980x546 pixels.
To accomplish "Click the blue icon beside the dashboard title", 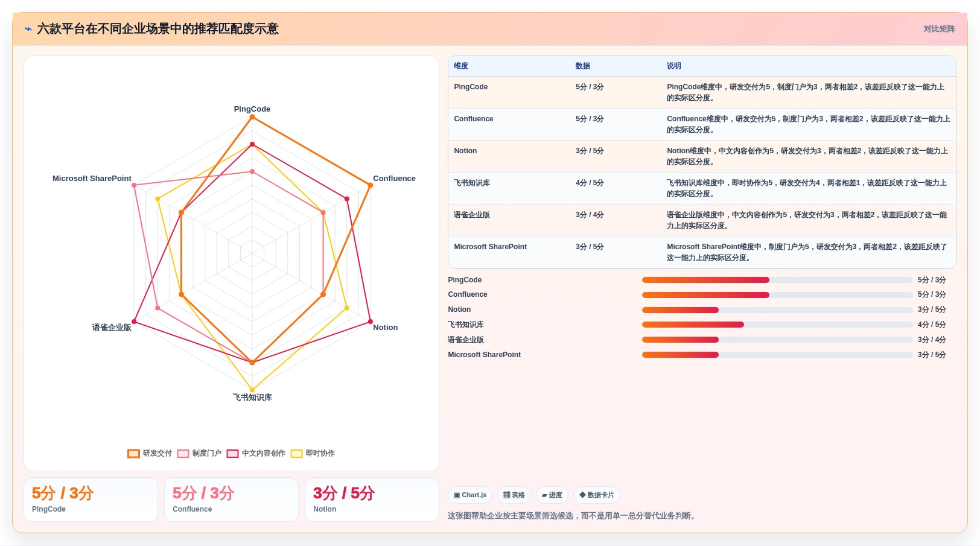I will [28, 29].
